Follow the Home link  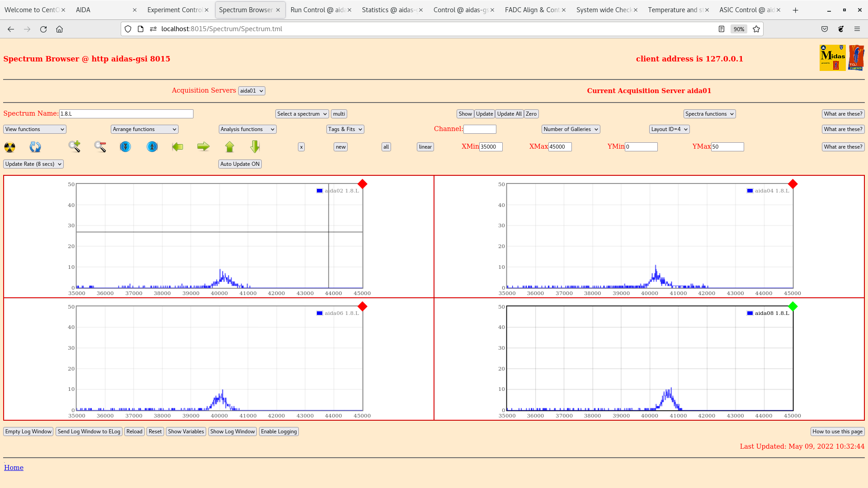14,468
